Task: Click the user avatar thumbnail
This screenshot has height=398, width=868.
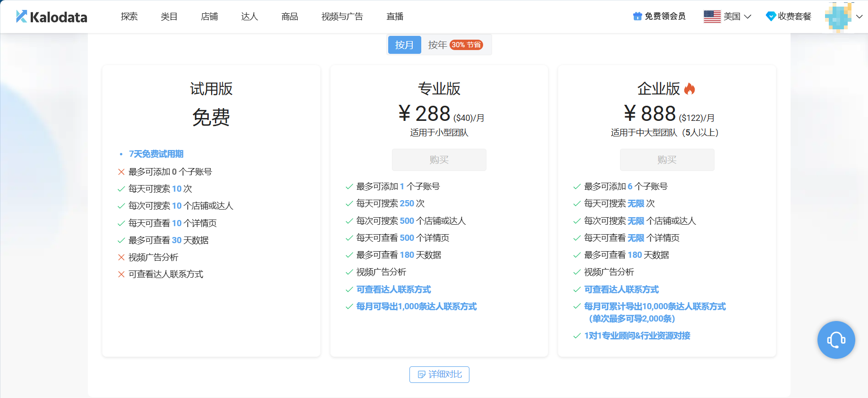Action: click(839, 17)
